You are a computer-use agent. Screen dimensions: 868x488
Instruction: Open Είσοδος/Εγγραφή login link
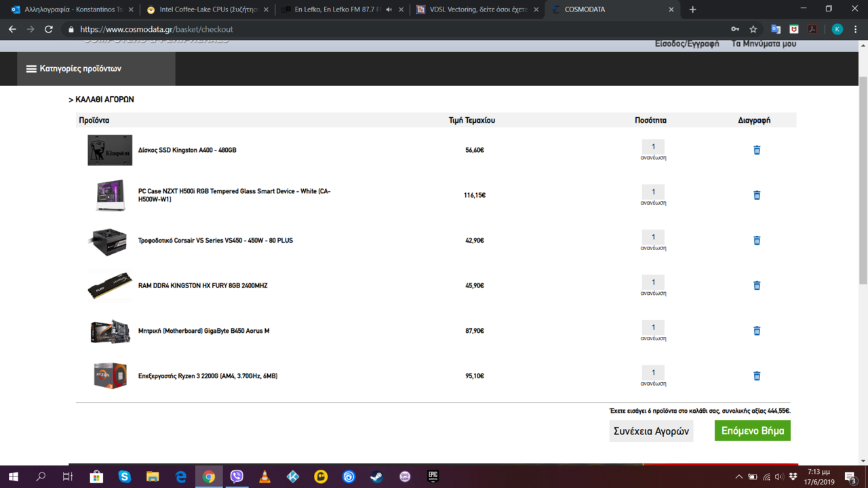[x=687, y=43]
